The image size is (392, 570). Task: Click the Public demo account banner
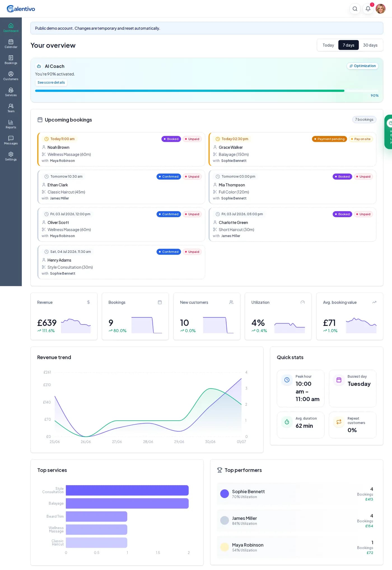[207, 28]
